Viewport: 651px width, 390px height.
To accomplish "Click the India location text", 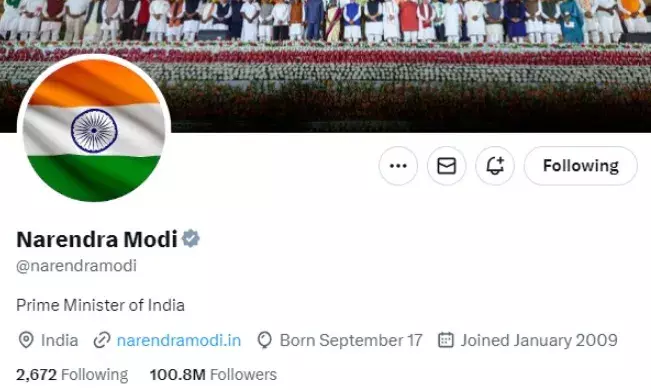I will click(59, 340).
